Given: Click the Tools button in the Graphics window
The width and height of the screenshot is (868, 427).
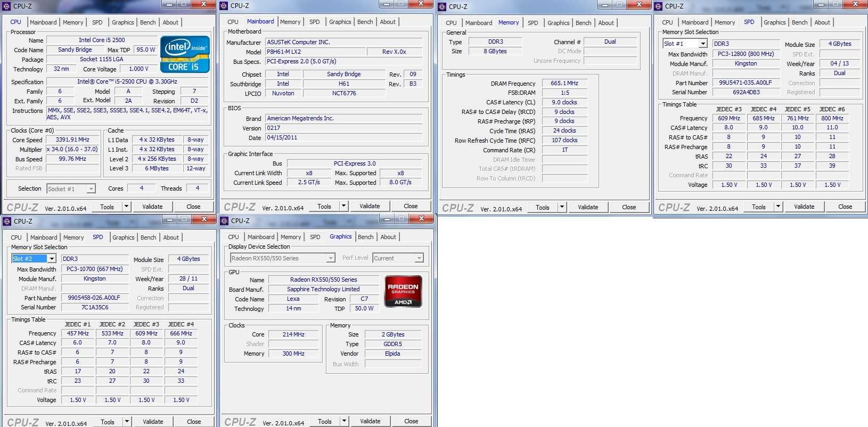Looking at the screenshot, I should (x=325, y=421).
